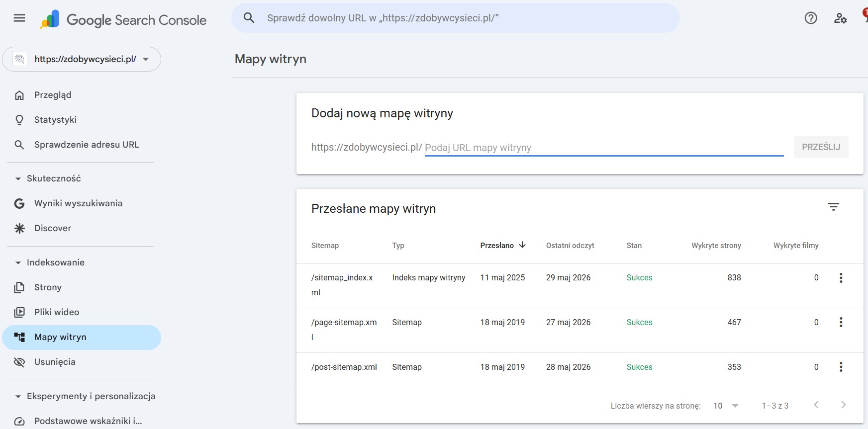Open user settings and permissions icon
This screenshot has width=868, height=429.
tap(840, 18)
